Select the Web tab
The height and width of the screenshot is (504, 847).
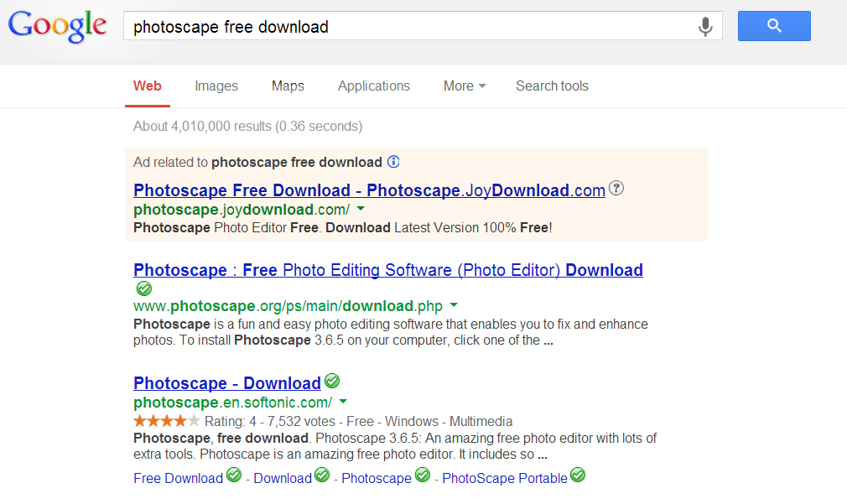click(148, 86)
